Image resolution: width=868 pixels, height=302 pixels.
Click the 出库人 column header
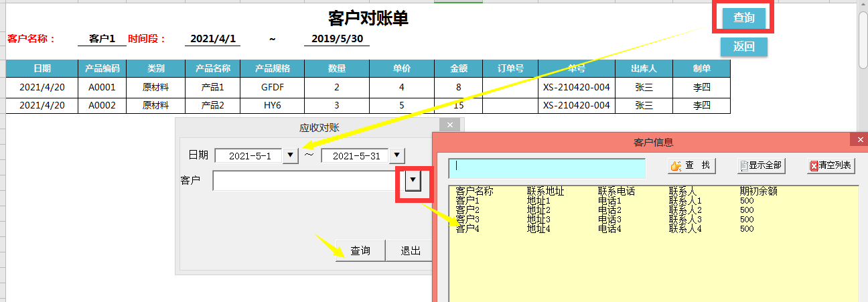click(x=644, y=68)
